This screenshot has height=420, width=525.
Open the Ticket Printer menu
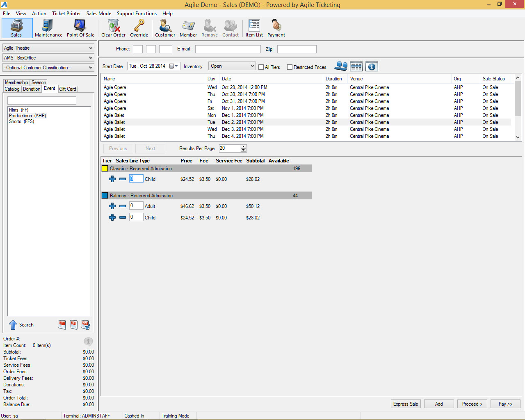point(66,14)
